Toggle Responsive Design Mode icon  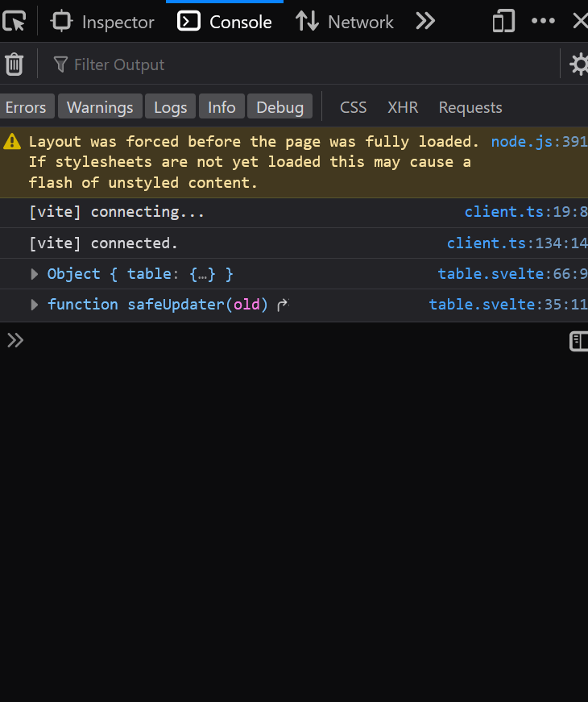click(x=504, y=21)
